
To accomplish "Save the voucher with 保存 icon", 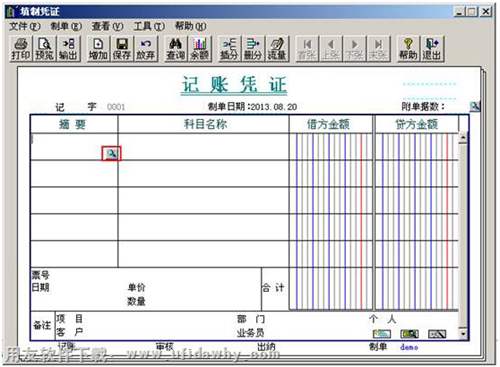I will [122, 49].
